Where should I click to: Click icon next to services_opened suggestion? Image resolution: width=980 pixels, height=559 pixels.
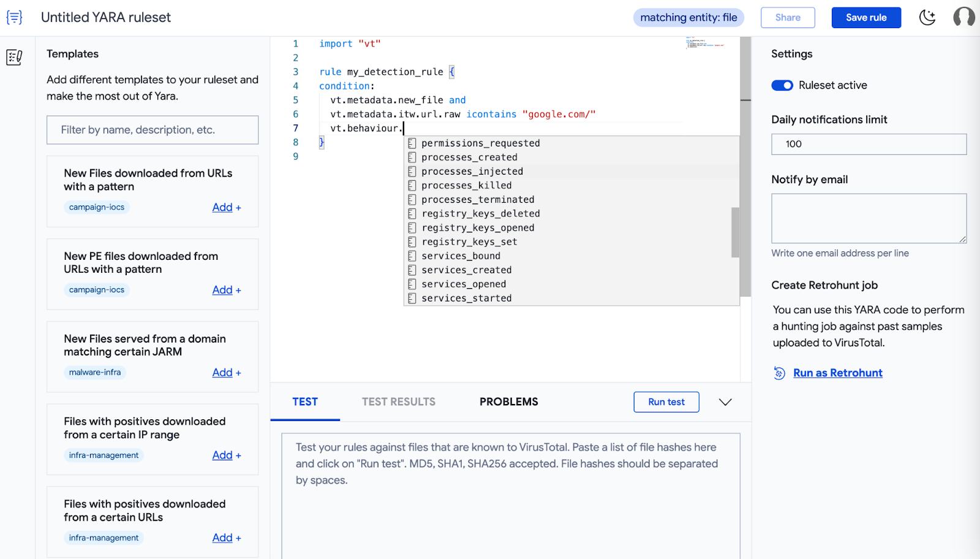pyautogui.click(x=412, y=284)
